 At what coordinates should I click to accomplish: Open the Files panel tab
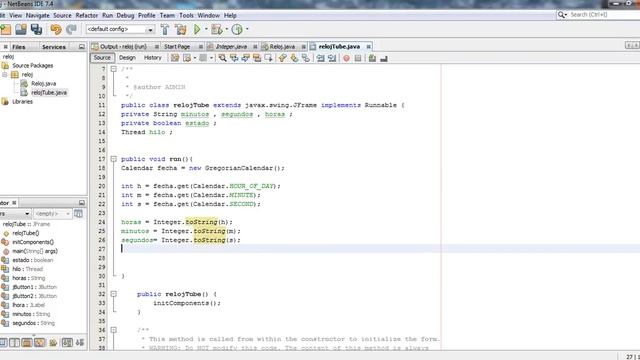click(x=18, y=47)
